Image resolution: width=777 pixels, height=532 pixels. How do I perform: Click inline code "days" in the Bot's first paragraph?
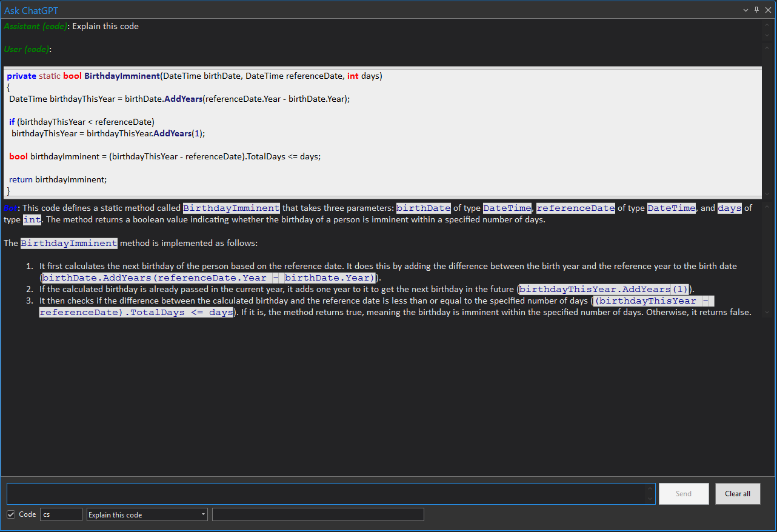pyautogui.click(x=730, y=208)
